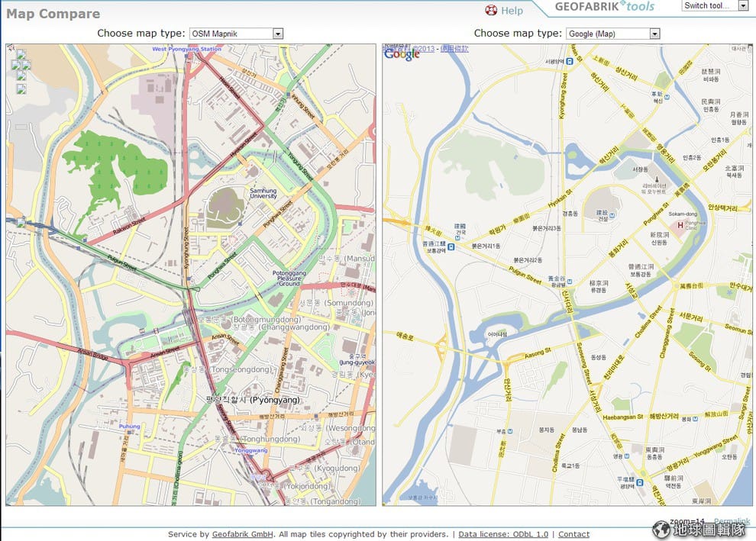
Task: Click the GEOFABRIK tools logo
Action: tap(605, 7)
